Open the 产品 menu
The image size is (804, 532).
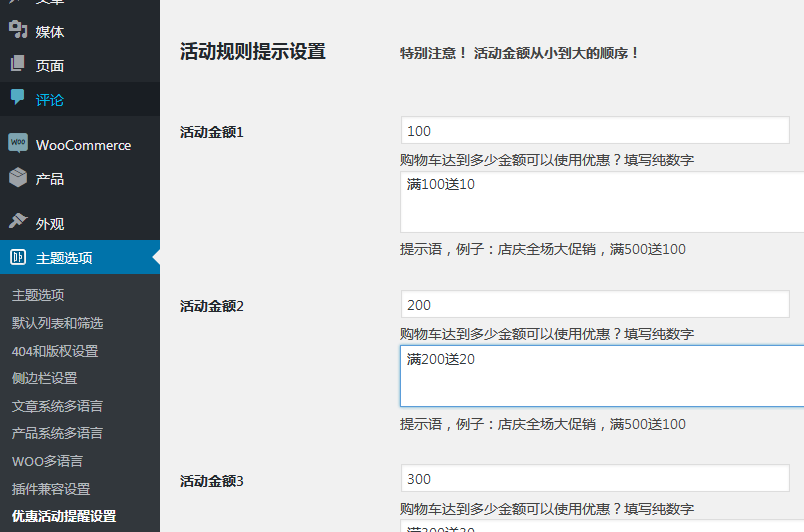click(80, 179)
